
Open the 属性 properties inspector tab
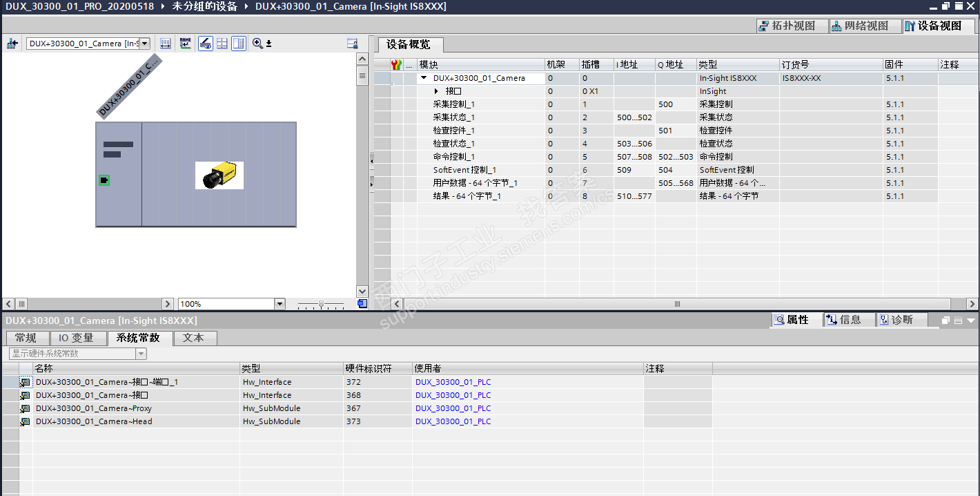click(x=797, y=320)
